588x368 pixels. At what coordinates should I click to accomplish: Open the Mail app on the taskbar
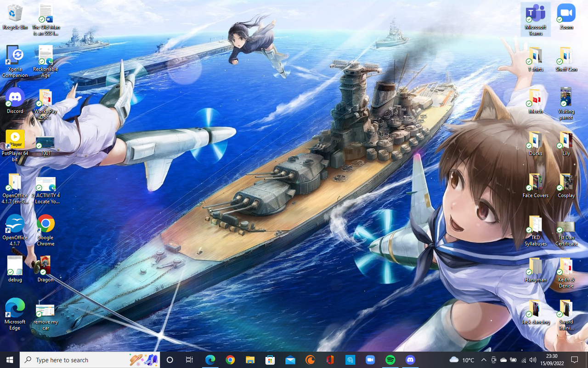click(290, 360)
